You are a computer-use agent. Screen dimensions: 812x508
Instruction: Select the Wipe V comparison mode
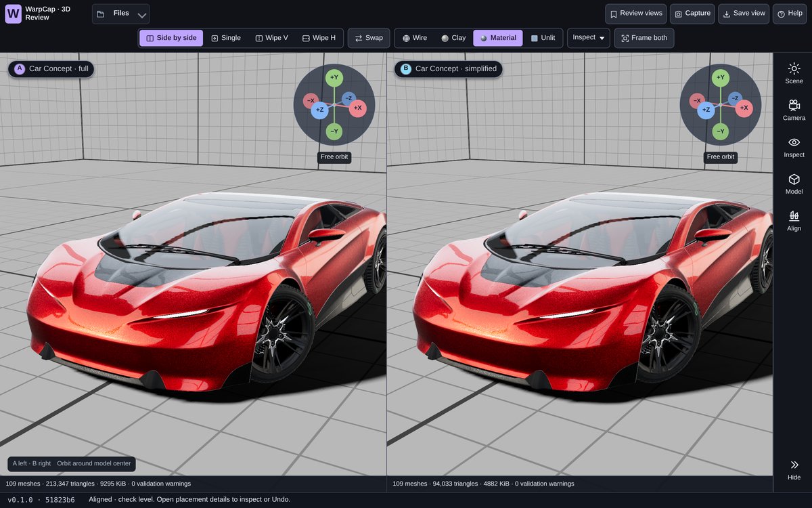[x=271, y=38]
